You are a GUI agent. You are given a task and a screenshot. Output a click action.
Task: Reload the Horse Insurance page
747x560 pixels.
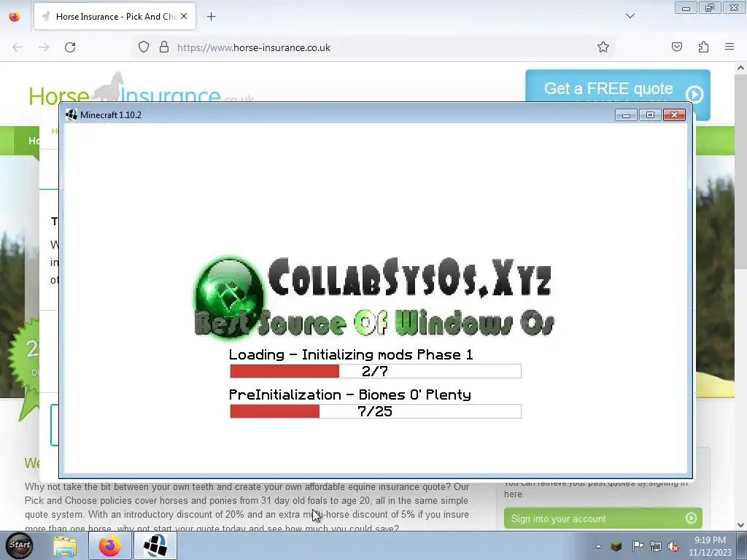(70, 47)
